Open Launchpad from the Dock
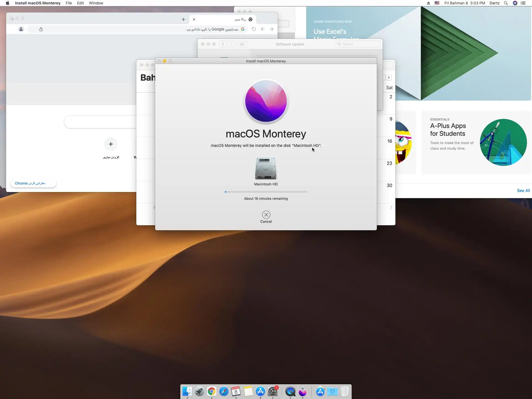 point(199,391)
